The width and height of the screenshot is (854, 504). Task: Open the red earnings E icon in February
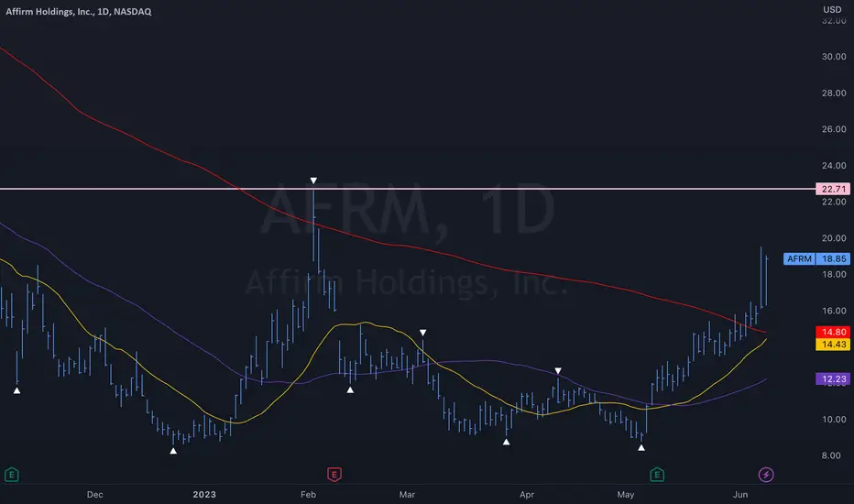coord(334,475)
